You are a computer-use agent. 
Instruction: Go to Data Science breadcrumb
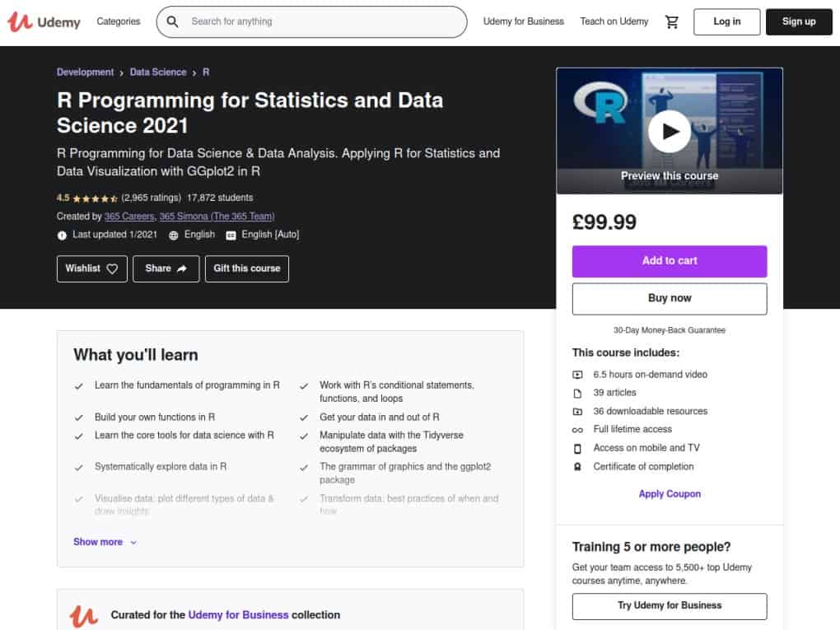pyautogui.click(x=158, y=72)
